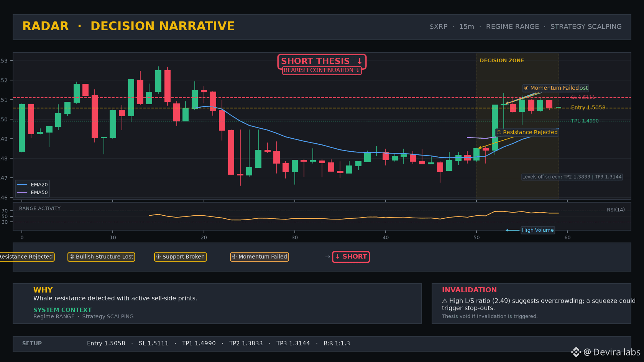644x362 pixels.
Task: Click the SHORT decision button
Action: click(351, 257)
